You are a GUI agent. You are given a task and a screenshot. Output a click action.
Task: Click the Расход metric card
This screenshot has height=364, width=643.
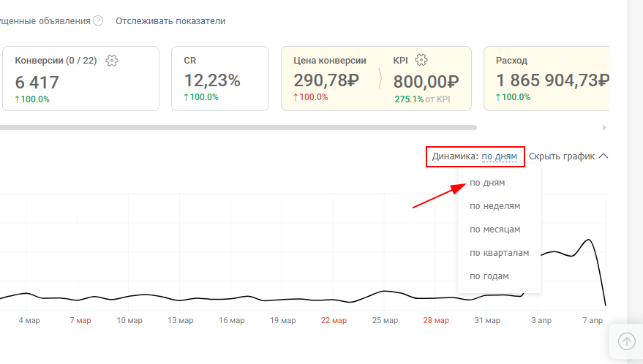pyautogui.click(x=552, y=80)
